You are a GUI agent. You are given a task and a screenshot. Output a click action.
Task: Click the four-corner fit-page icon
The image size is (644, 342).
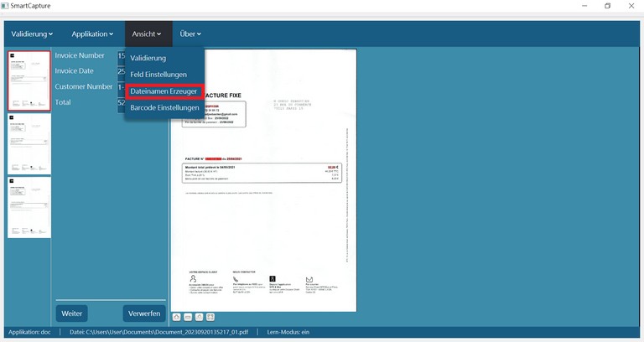(x=210, y=317)
